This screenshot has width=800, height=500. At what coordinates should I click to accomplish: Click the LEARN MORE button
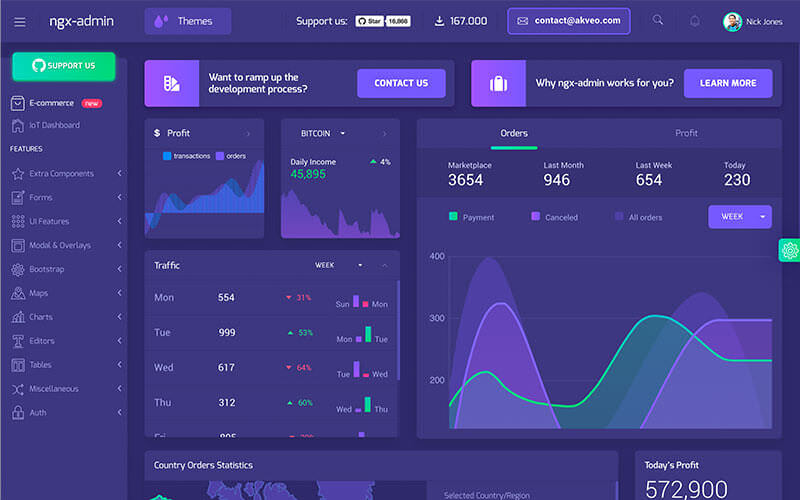coord(727,83)
